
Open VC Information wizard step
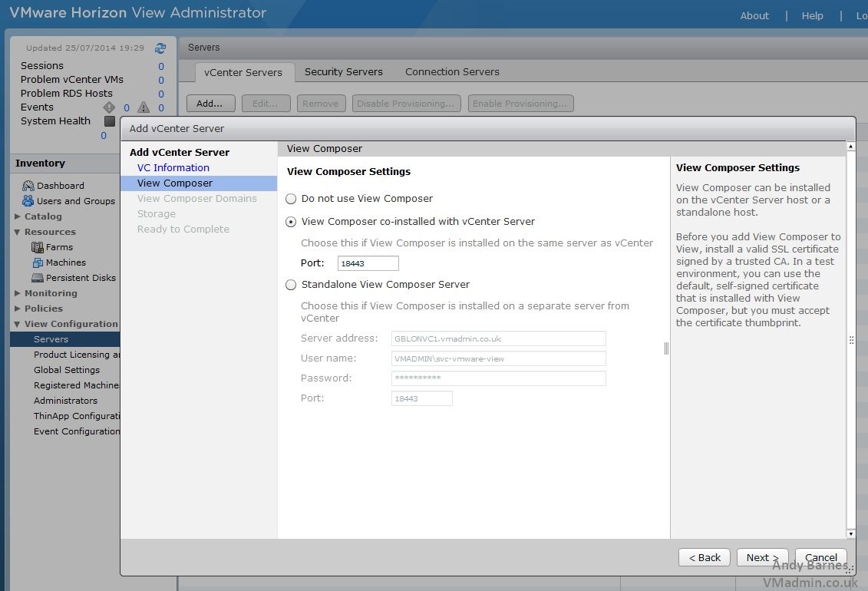point(173,167)
